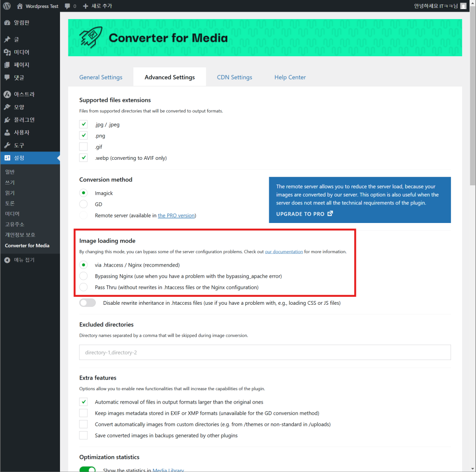Open the comments bubble in admin bar
476x472 pixels.
pyautogui.click(x=67, y=6)
